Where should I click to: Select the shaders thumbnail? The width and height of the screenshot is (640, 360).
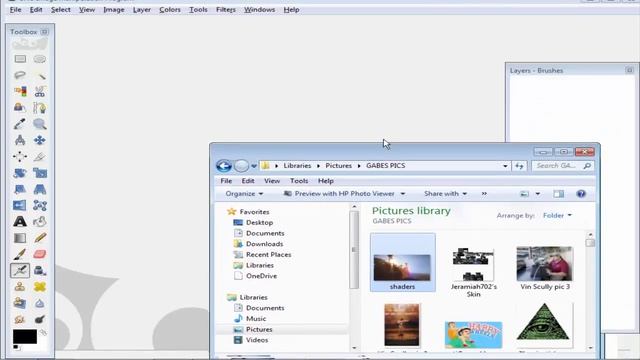coord(402,262)
